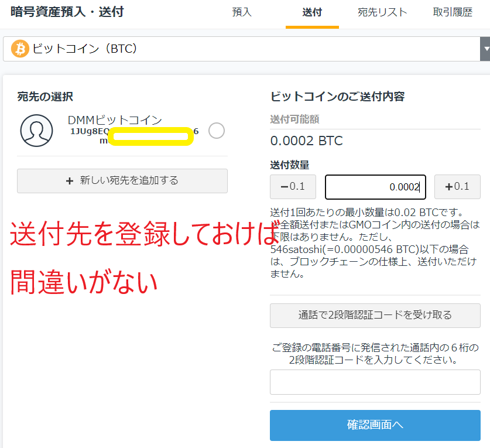Switch to the 預入 deposit tab
Screen dimensions: 490x448
242,12
